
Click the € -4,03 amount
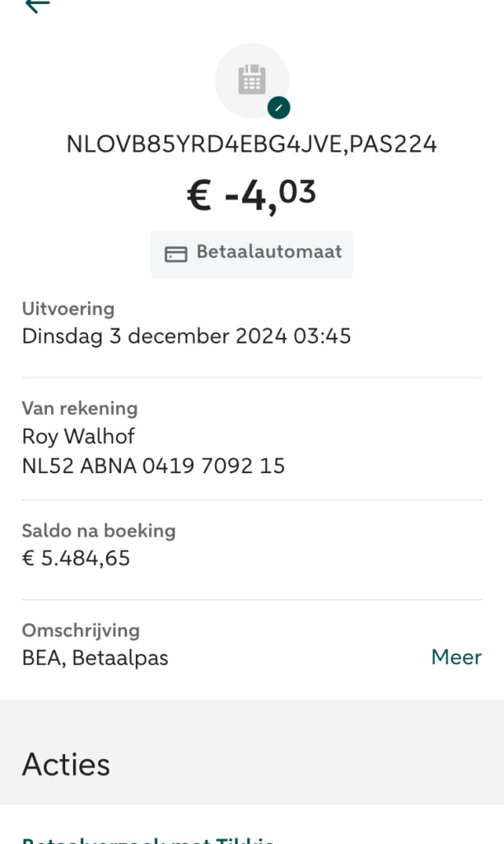251,195
